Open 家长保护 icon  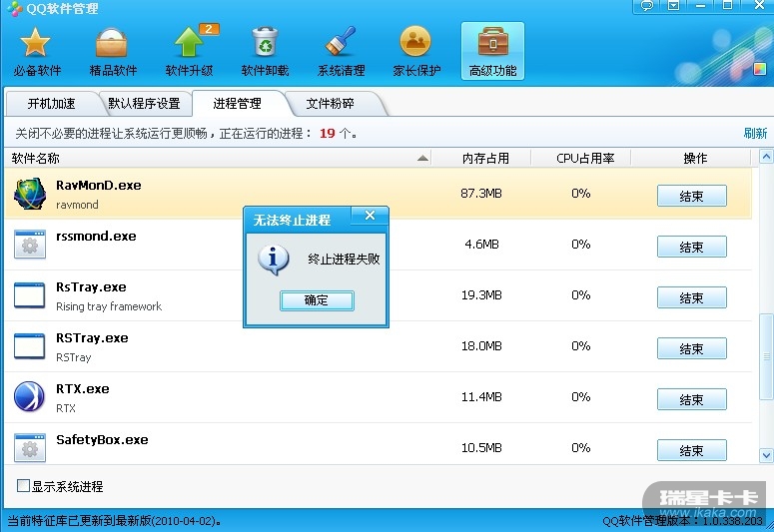pyautogui.click(x=415, y=42)
